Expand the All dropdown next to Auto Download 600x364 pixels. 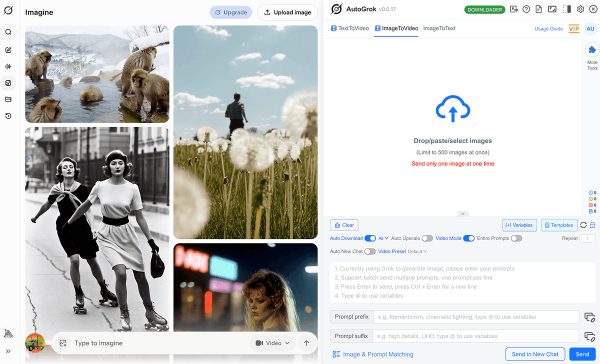coord(383,238)
